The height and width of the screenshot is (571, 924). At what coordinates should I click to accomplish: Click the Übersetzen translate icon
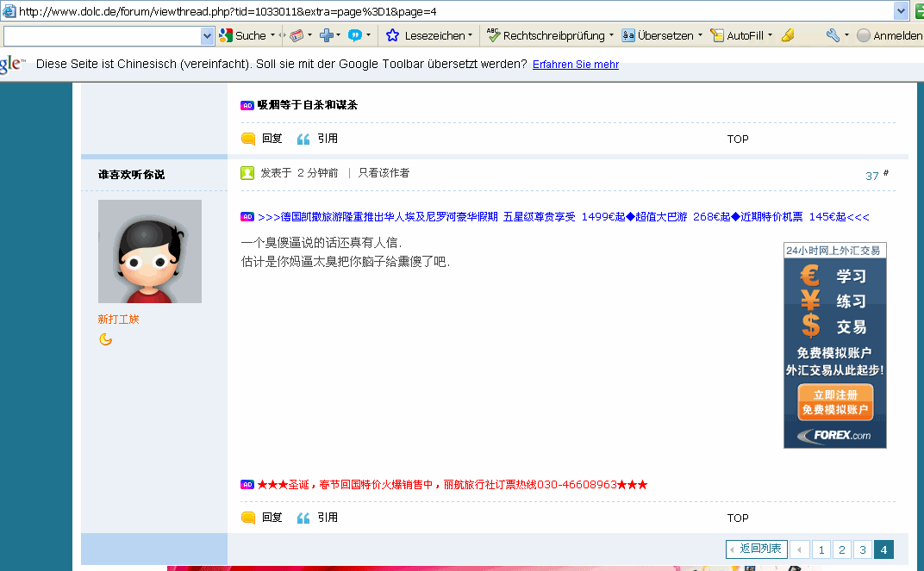click(x=628, y=36)
